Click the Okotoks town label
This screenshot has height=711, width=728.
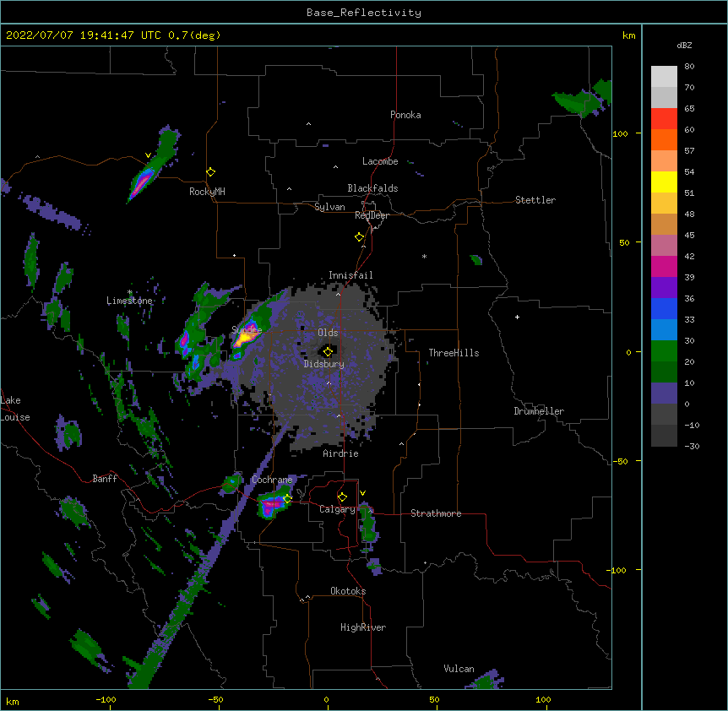click(x=348, y=591)
